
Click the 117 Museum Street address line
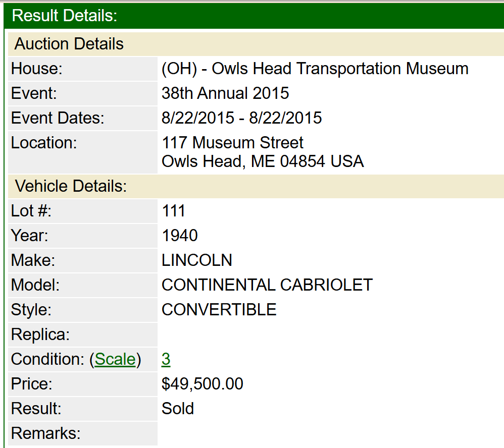(x=233, y=143)
